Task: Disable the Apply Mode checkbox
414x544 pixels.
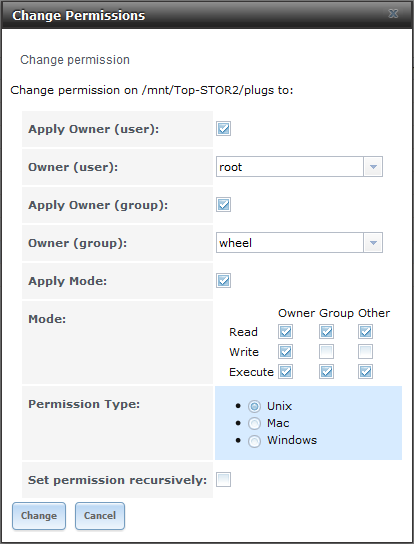Action: tap(223, 281)
